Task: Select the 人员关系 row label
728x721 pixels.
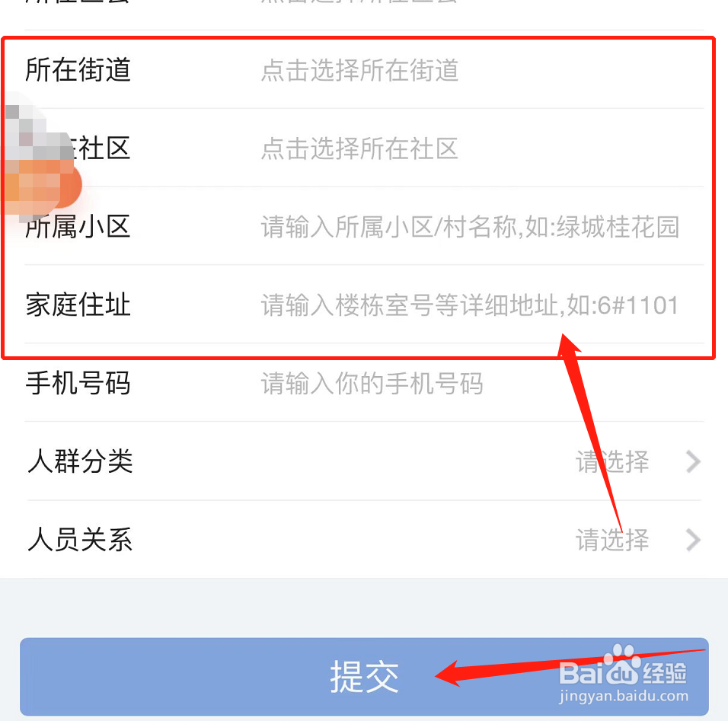Action: (x=80, y=540)
